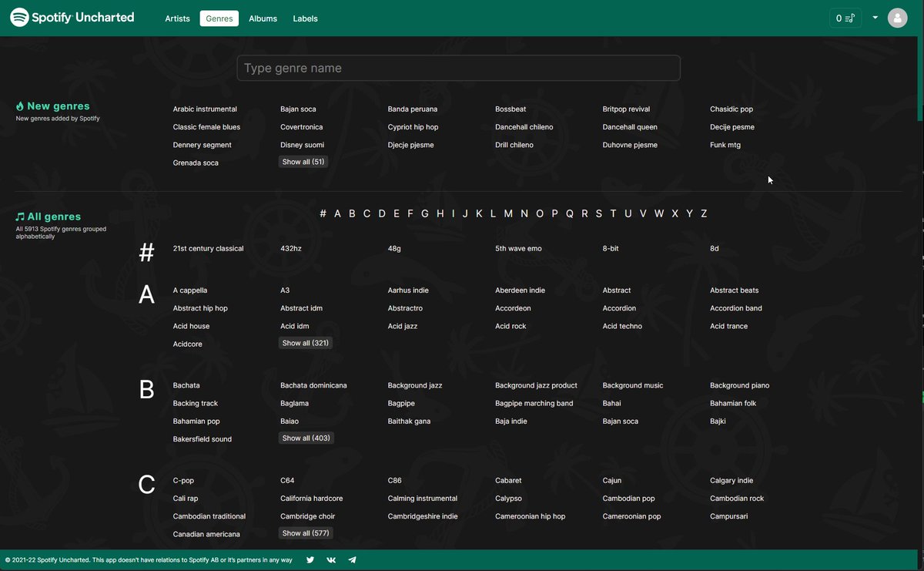Open the Canadian americana genre
Screen dimensions: 924x571
coord(206,535)
